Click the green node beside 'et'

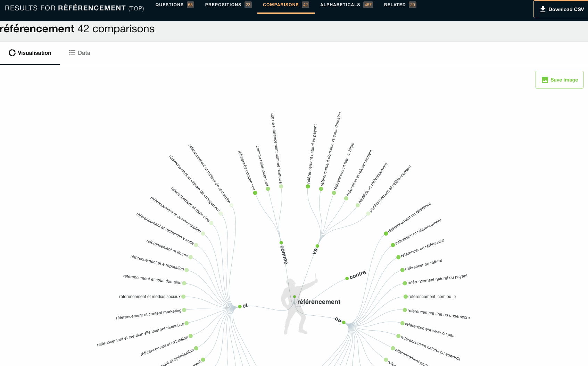pos(240,307)
